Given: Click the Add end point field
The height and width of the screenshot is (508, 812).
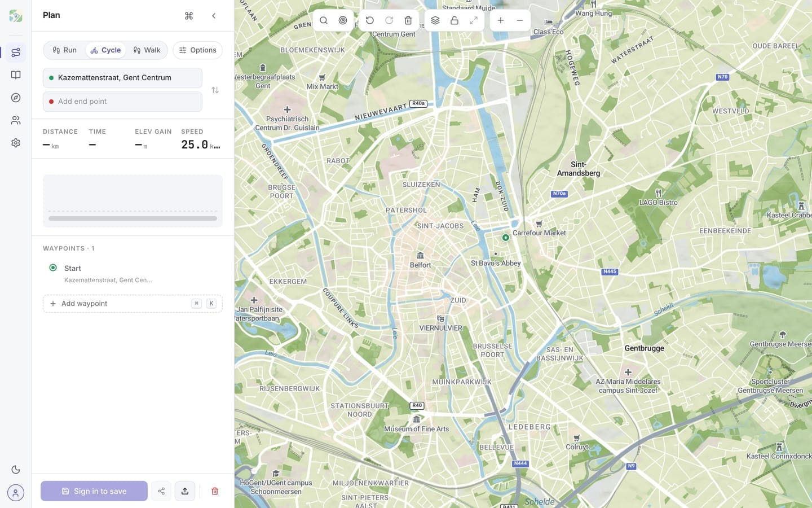Looking at the screenshot, I should (x=122, y=102).
